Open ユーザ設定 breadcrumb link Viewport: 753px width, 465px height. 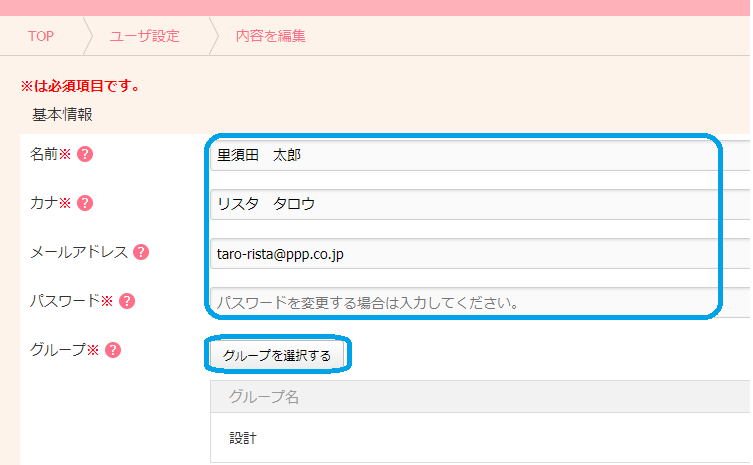pos(145,36)
